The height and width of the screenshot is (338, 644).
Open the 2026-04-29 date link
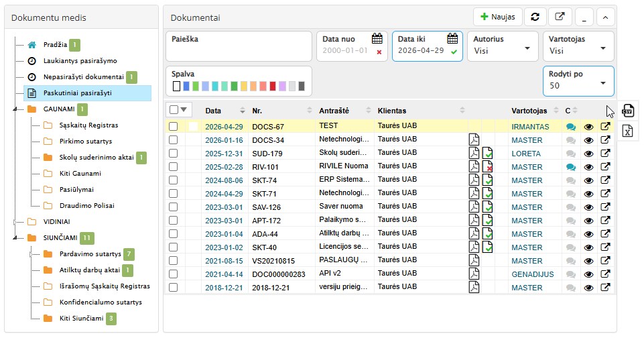tap(224, 127)
